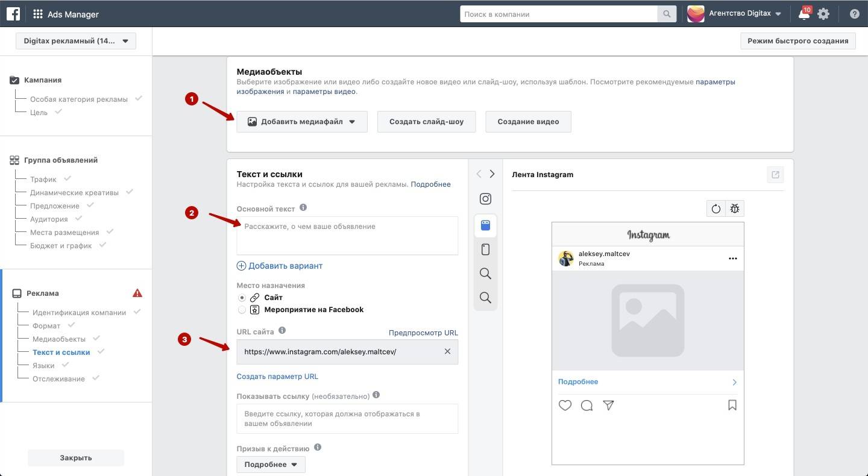Image resolution: width=868 pixels, height=476 pixels.
Task: Open параметры видео link
Action: pyautogui.click(x=324, y=92)
